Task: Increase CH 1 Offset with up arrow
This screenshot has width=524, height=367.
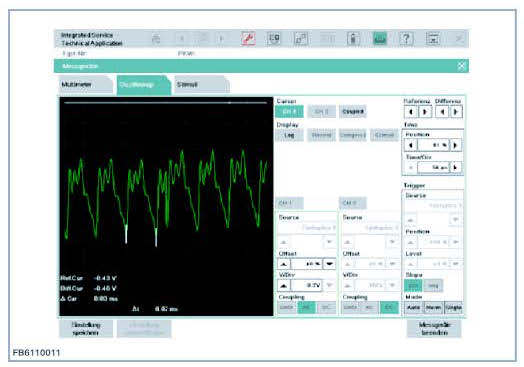Action: tap(284, 264)
